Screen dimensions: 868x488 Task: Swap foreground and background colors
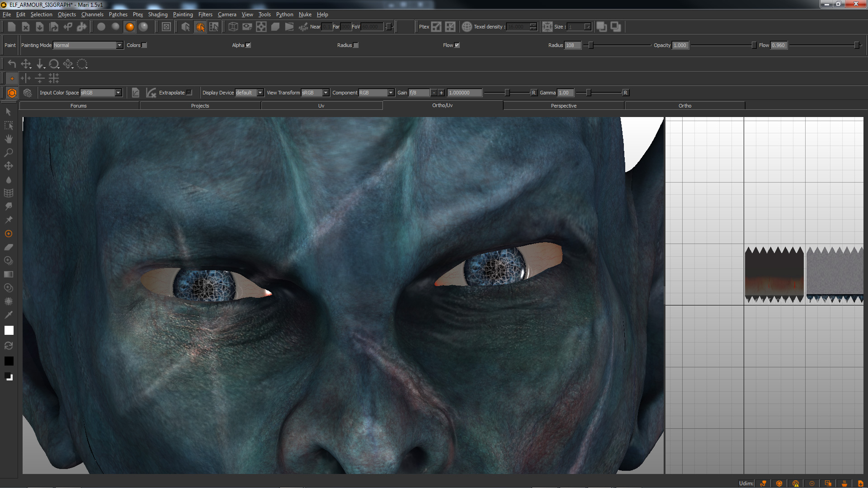click(9, 346)
